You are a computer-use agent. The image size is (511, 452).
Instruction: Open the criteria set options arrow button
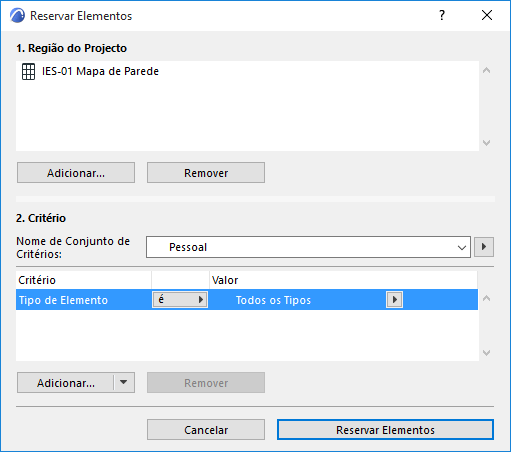tap(484, 247)
